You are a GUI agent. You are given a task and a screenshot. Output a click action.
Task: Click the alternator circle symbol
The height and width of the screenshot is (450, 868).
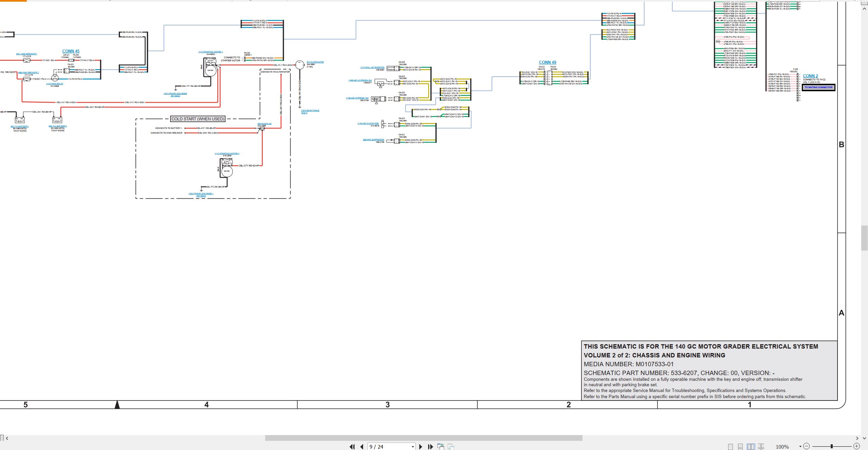click(300, 65)
